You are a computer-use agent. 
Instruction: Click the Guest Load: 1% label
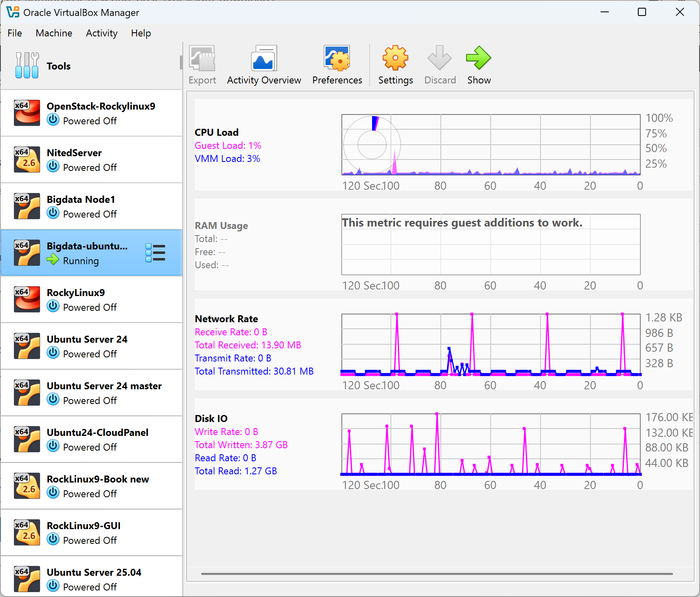click(x=228, y=146)
